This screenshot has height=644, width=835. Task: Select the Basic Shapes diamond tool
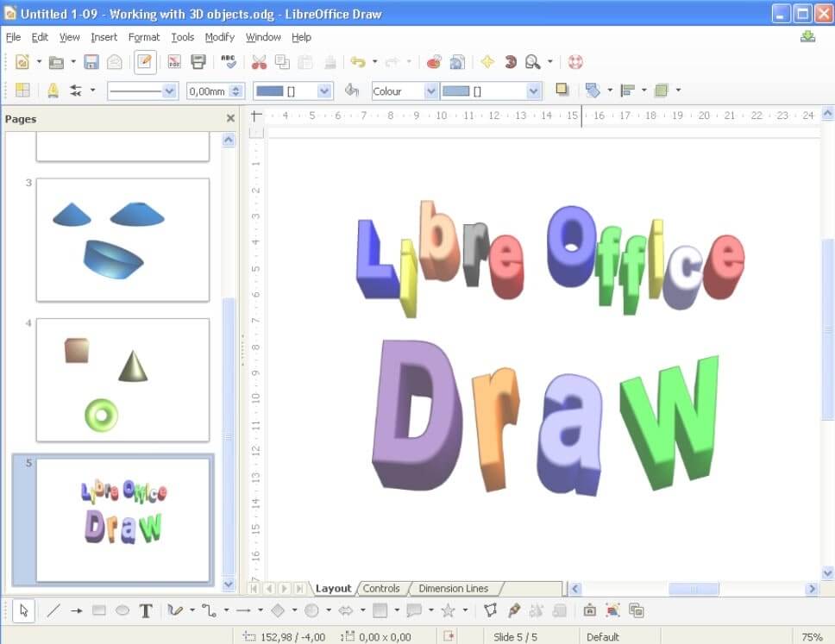pyautogui.click(x=278, y=610)
